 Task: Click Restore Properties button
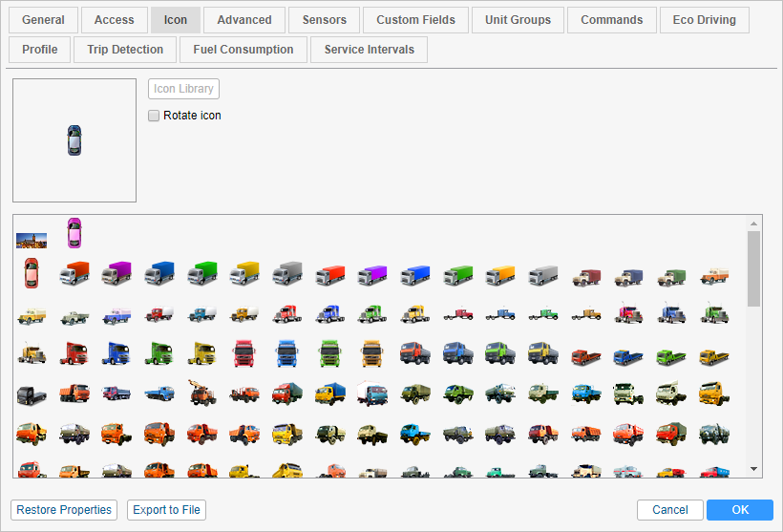pyautogui.click(x=64, y=510)
